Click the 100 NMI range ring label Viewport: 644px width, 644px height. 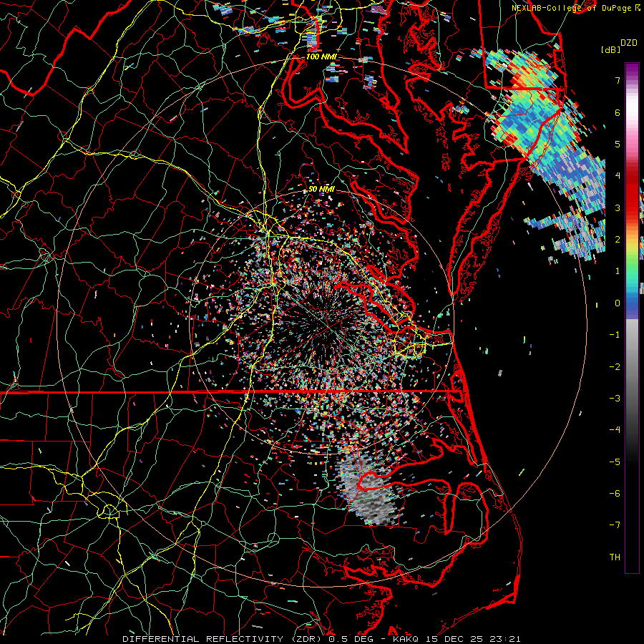coord(321,57)
